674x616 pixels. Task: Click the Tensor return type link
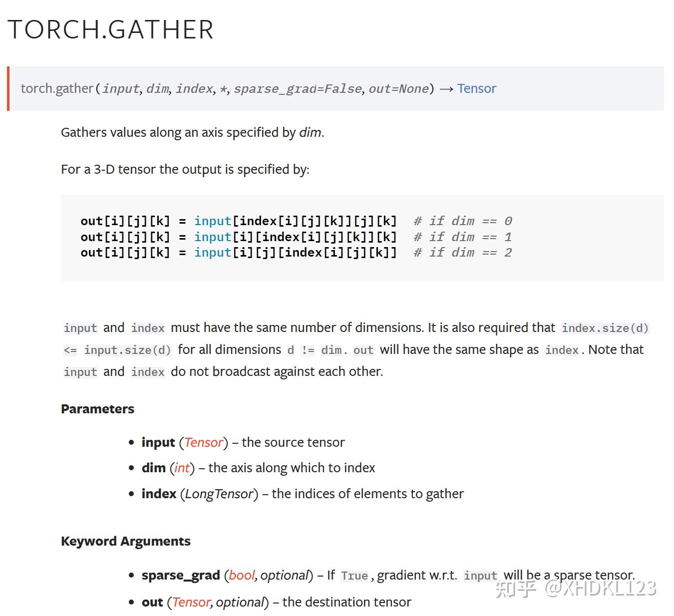point(476,88)
